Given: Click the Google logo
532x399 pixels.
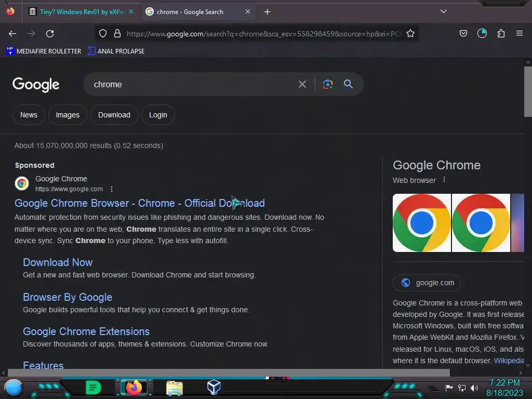Looking at the screenshot, I should (36, 85).
